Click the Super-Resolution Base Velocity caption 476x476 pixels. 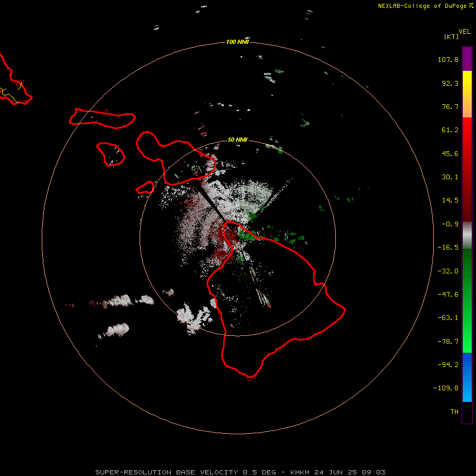(x=241, y=472)
